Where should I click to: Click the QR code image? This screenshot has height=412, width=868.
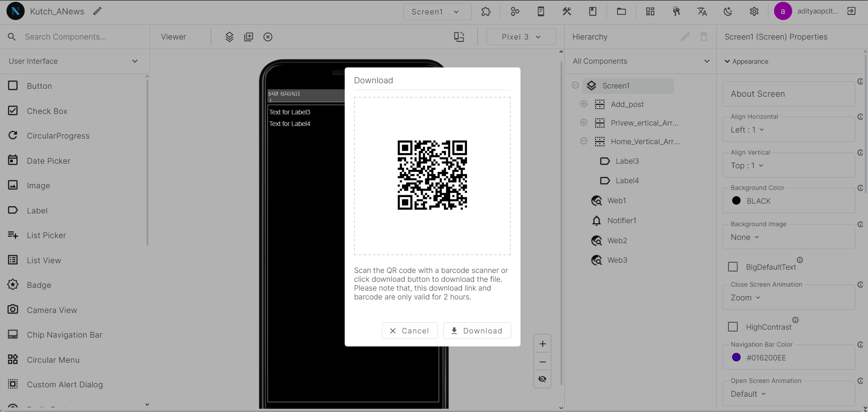tap(432, 175)
